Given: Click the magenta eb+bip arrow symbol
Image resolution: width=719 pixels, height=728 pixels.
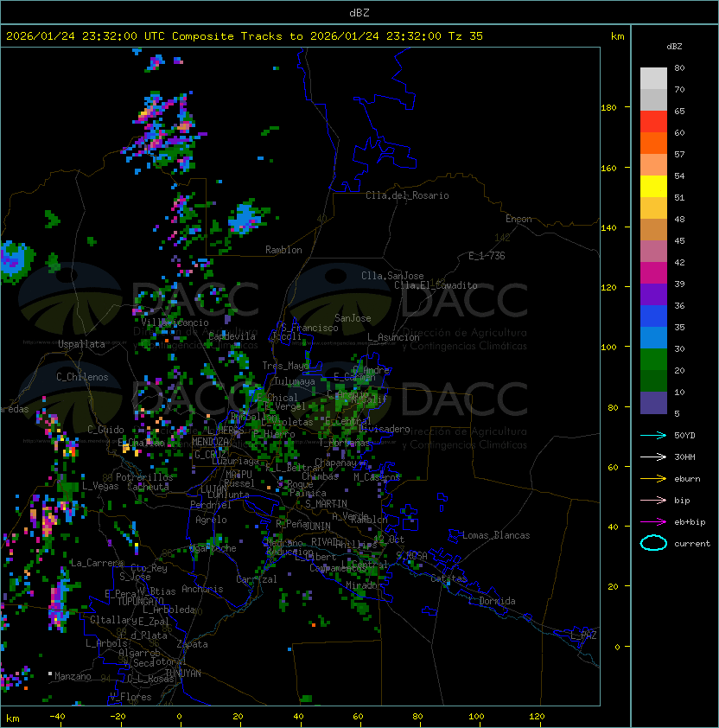Looking at the screenshot, I should 653,522.
